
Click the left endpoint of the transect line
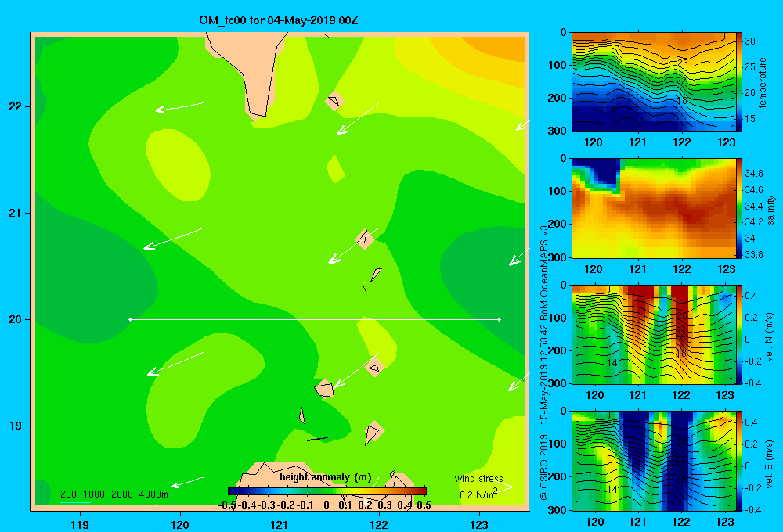[130, 319]
